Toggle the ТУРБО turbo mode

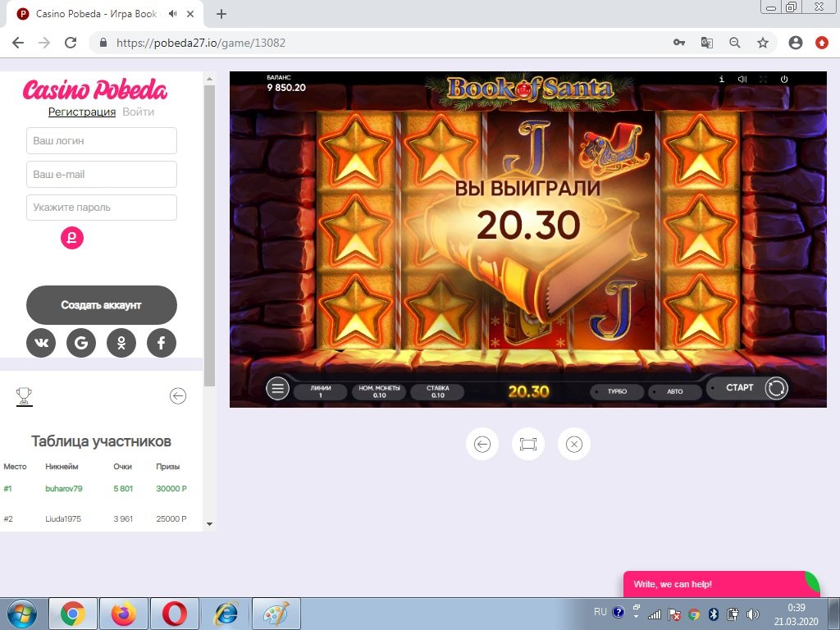tap(616, 391)
